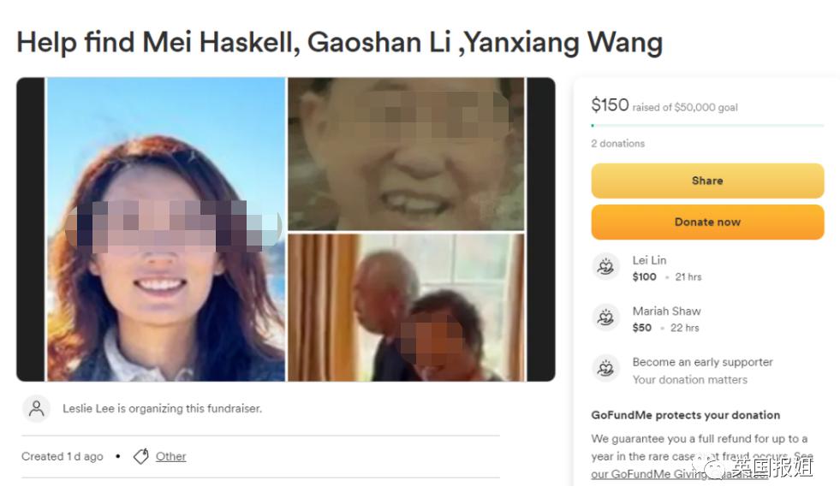Click the early supporter hands-heart icon
Viewport: 840px width, 504px height.
coord(605,369)
